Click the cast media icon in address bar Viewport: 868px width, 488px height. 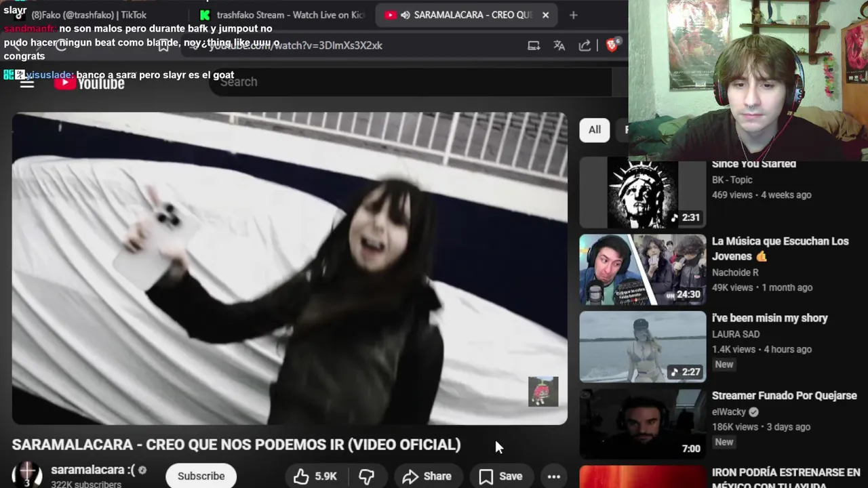tap(534, 45)
